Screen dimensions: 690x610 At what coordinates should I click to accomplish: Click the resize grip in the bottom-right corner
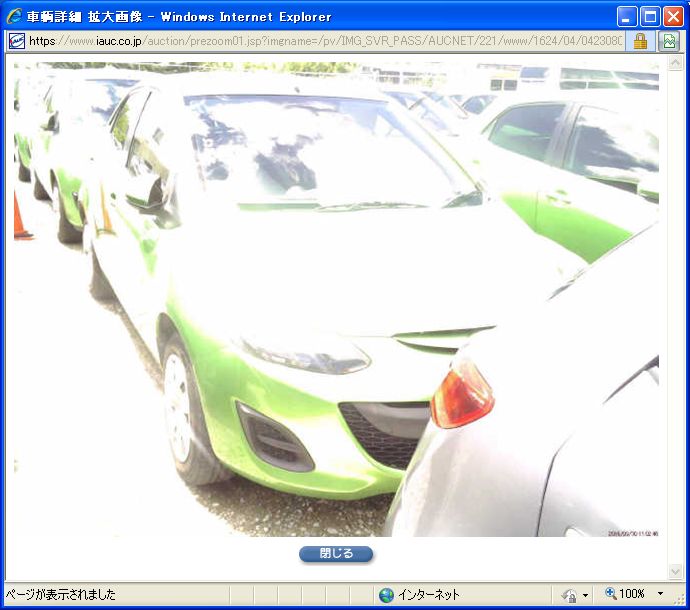[x=680, y=600]
